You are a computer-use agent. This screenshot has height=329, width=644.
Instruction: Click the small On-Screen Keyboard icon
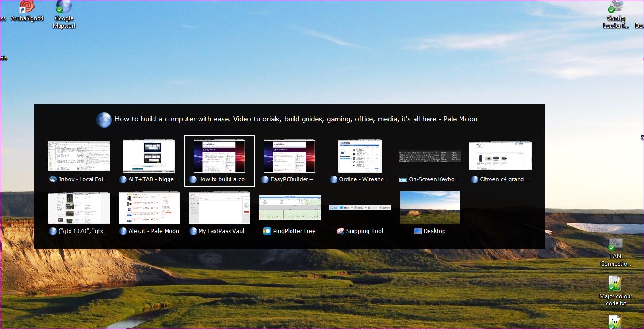pos(403,179)
